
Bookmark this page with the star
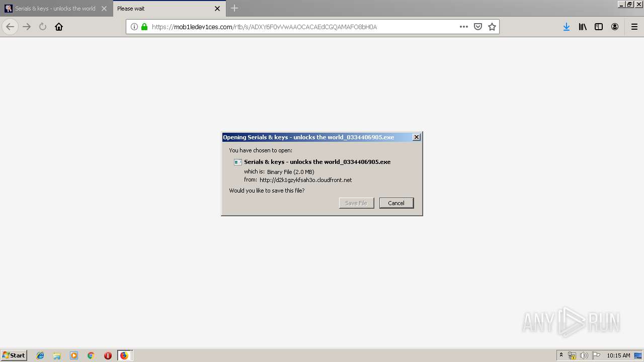[x=492, y=27]
